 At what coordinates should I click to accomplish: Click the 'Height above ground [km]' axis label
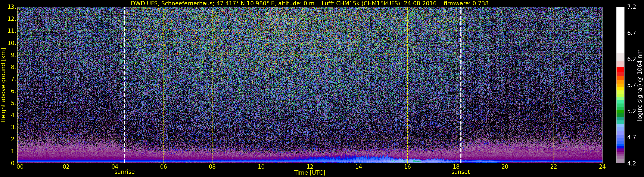pos(3,85)
